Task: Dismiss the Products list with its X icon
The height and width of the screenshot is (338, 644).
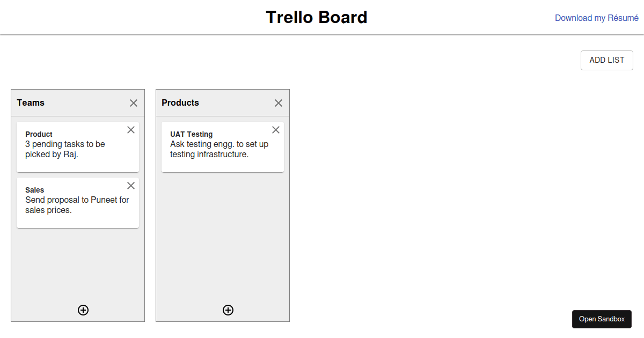Action: tap(278, 102)
